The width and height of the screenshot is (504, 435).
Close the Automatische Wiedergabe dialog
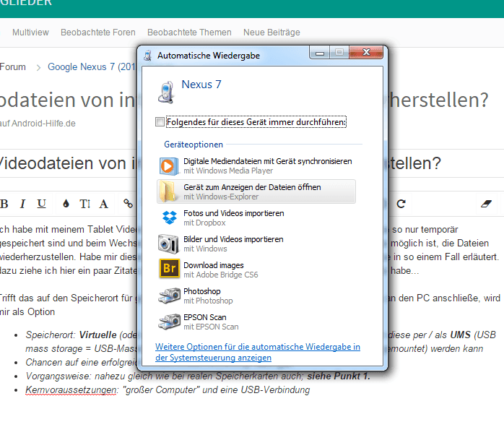point(366,52)
